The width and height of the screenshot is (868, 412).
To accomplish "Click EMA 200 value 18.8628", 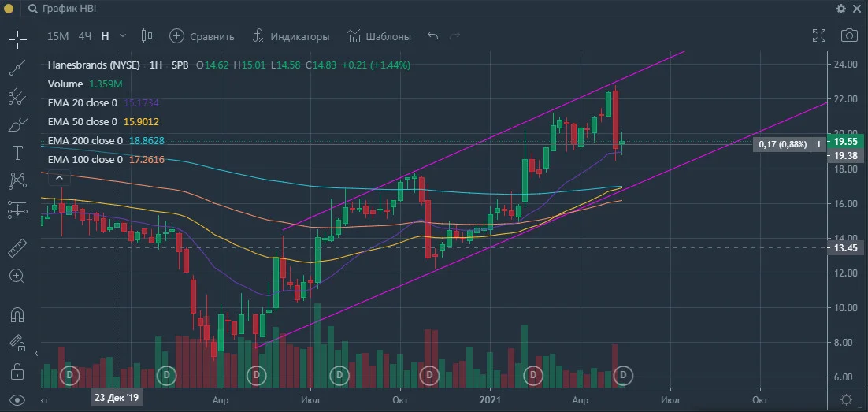I will 147,141.
